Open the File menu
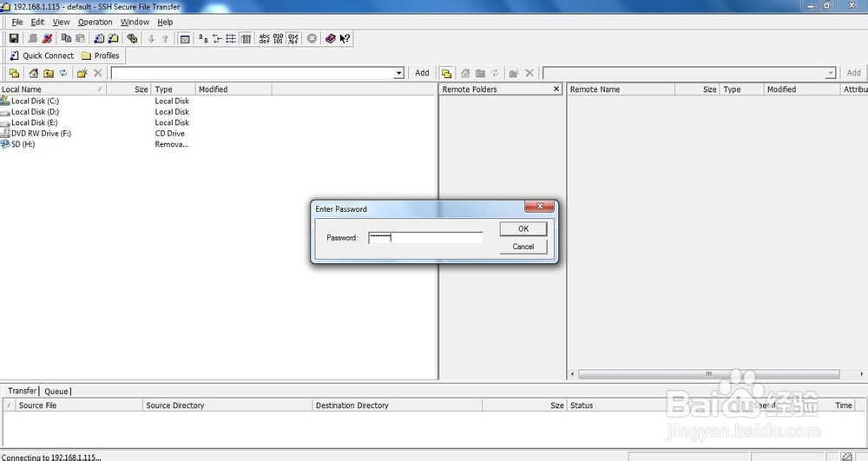 [x=17, y=22]
